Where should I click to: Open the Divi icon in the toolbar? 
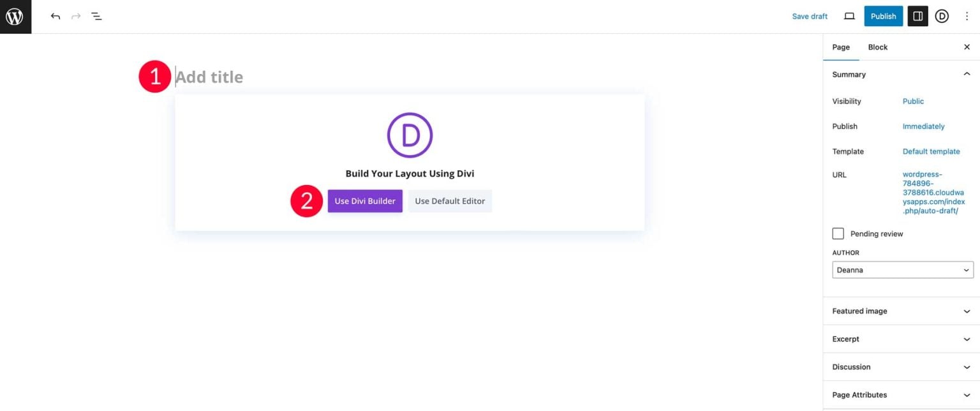tap(942, 16)
